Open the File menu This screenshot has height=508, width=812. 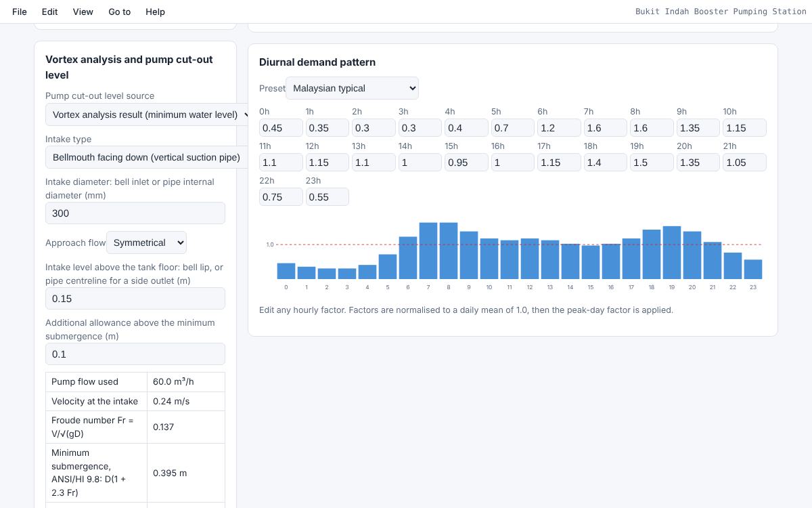click(20, 12)
